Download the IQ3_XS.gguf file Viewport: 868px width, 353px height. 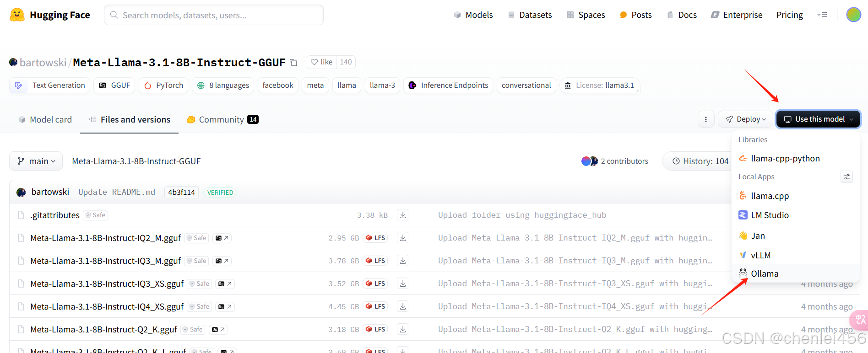[x=403, y=283]
